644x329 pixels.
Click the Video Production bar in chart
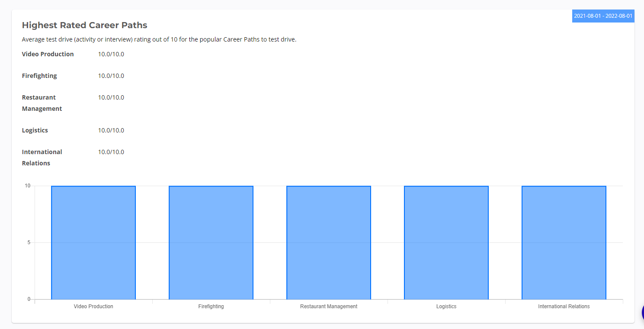[x=93, y=242]
